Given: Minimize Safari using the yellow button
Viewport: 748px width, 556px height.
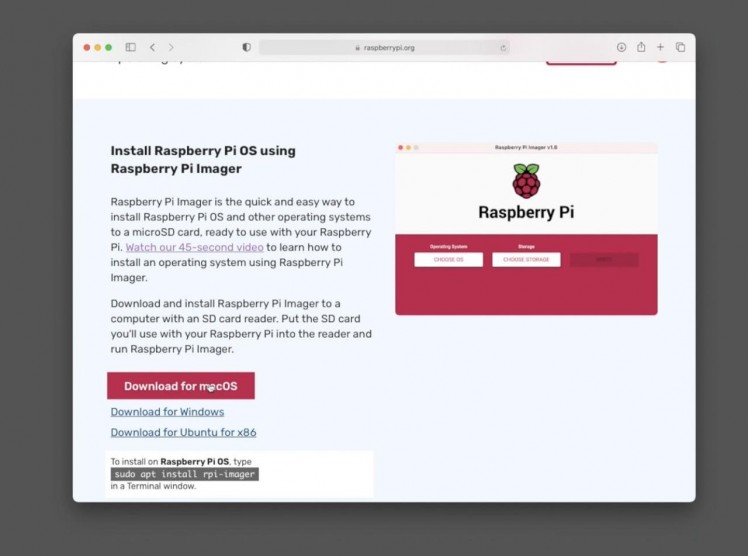Looking at the screenshot, I should tap(98, 48).
